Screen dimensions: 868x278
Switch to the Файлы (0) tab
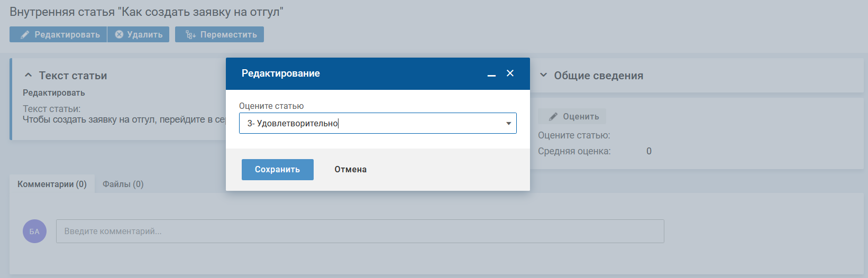click(x=123, y=184)
